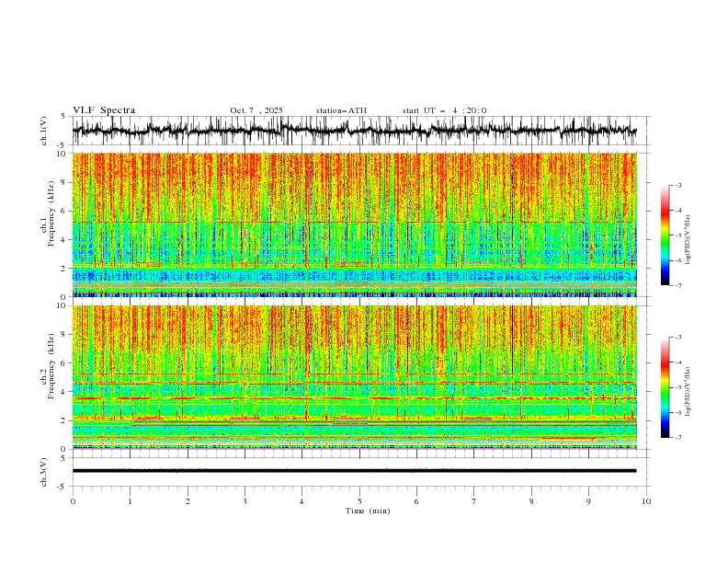Screen dimensions: 728x563
Task: Click the ch.2 spectrogram panel
Action: tap(354, 377)
